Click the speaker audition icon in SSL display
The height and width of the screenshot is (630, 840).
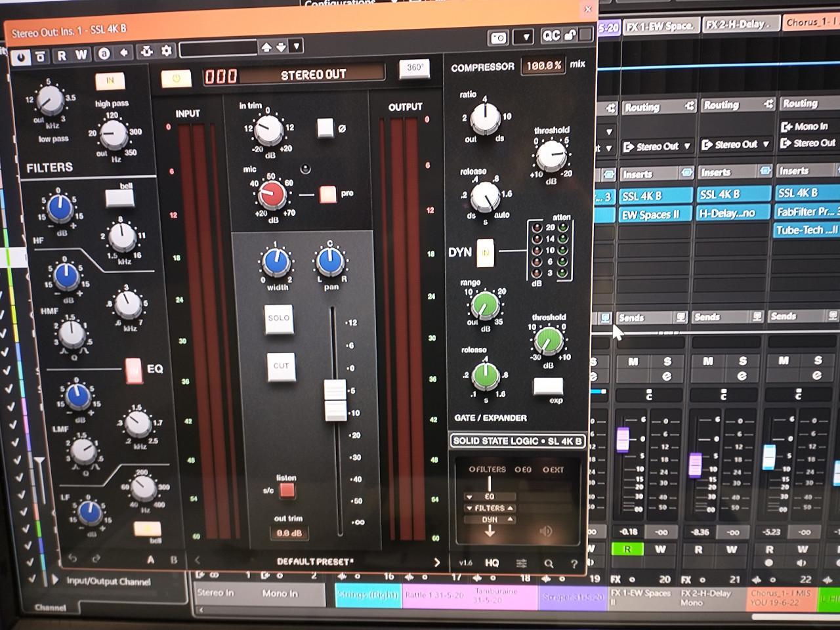(545, 531)
